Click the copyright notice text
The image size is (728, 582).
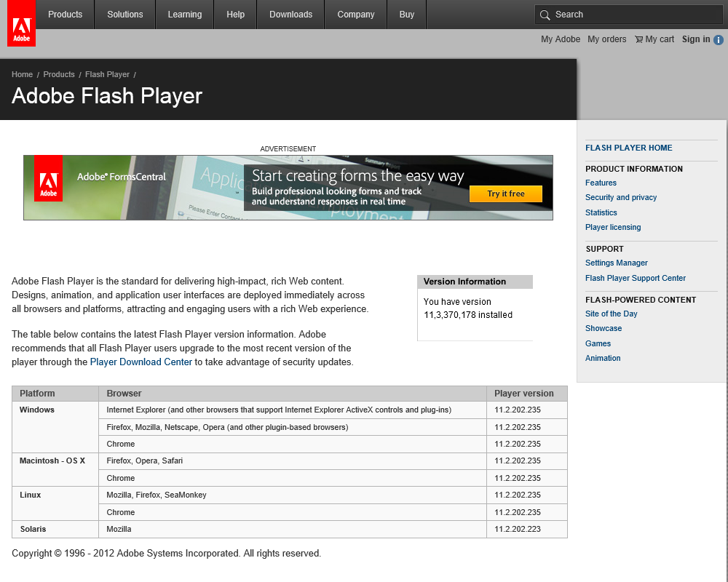166,553
